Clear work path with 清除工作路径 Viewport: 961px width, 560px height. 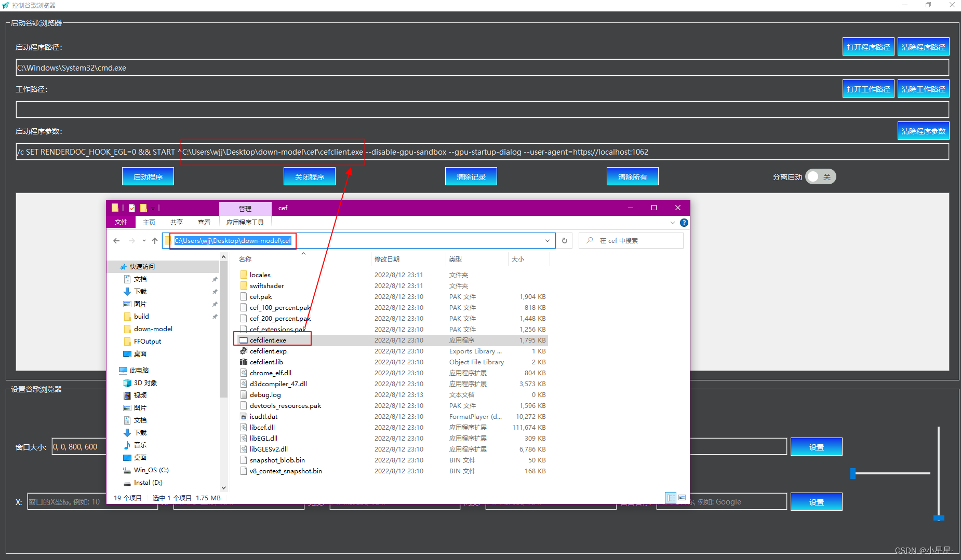923,89
